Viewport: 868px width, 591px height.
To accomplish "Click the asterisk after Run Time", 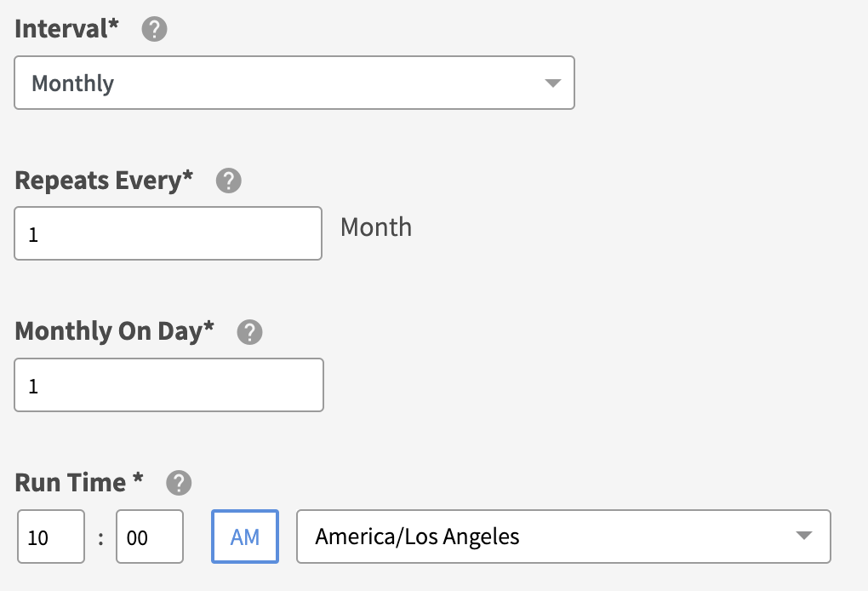I will pos(138,480).
